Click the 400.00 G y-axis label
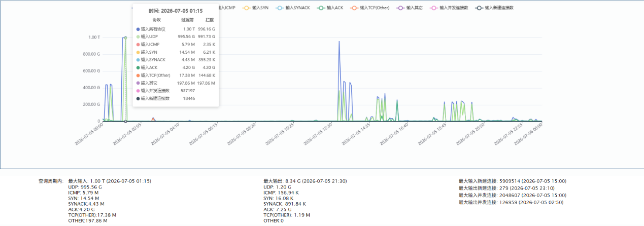 91,88
